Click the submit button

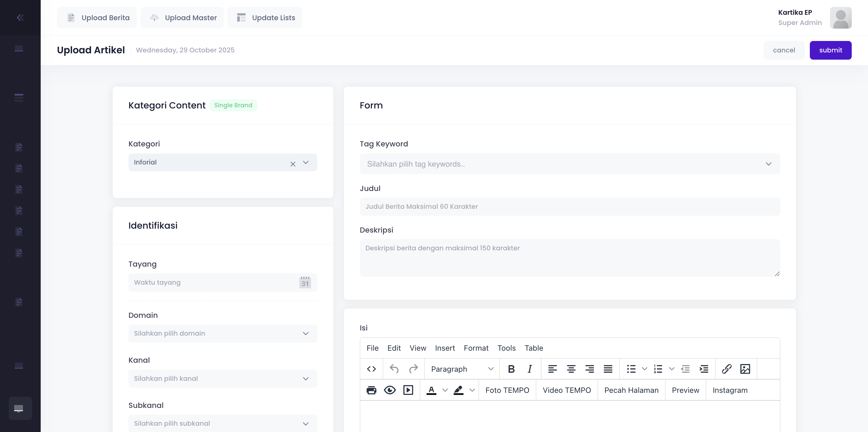(x=830, y=50)
